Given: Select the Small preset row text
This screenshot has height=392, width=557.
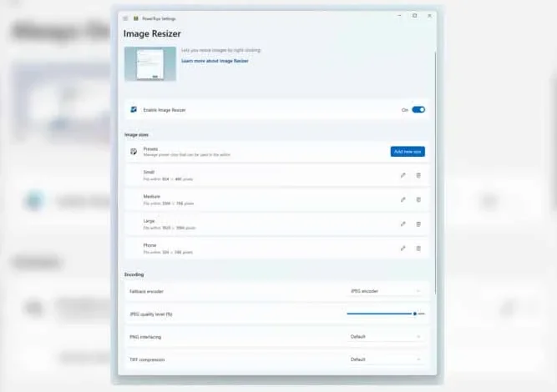Looking at the screenshot, I should tap(168, 176).
